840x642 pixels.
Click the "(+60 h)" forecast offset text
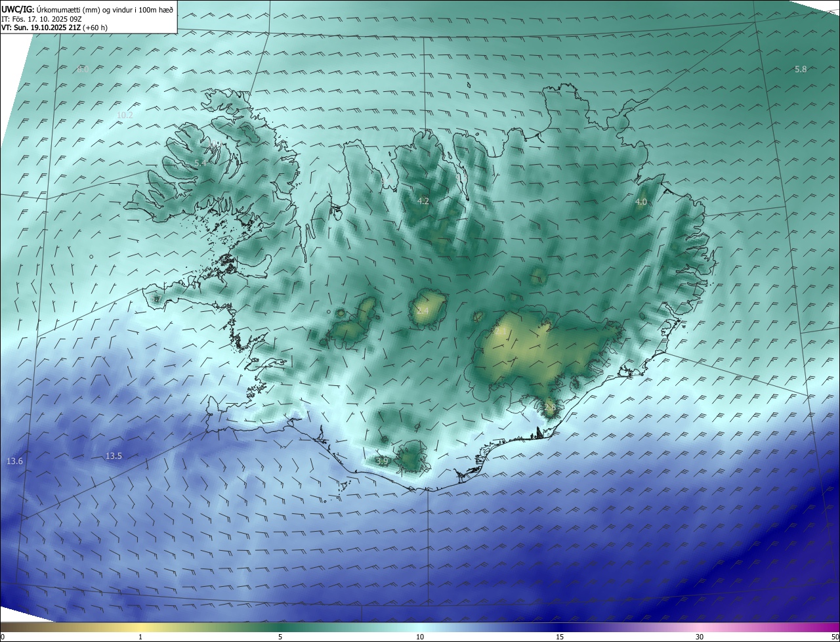point(95,28)
